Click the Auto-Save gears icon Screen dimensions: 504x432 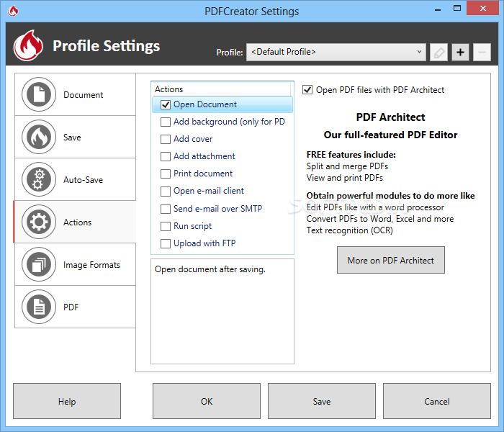[x=39, y=179]
